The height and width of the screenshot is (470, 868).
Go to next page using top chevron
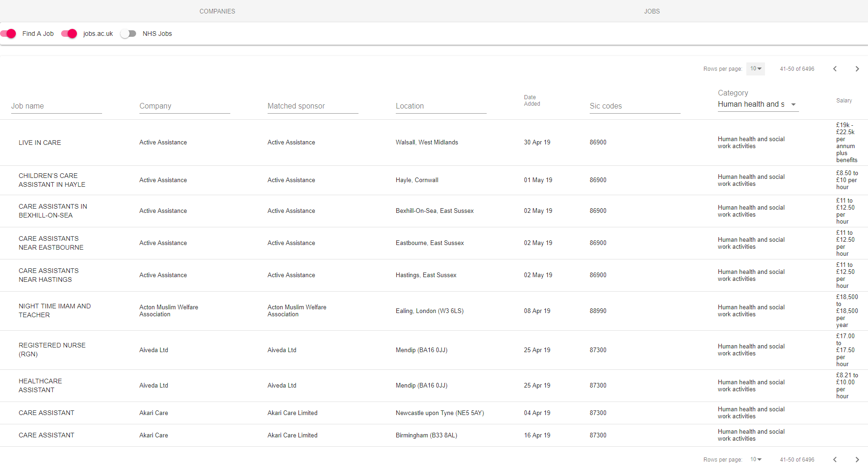(857, 69)
